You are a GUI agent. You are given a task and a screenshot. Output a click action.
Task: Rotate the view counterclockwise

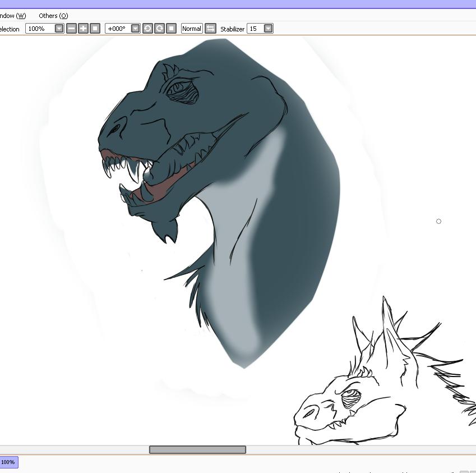tap(147, 29)
